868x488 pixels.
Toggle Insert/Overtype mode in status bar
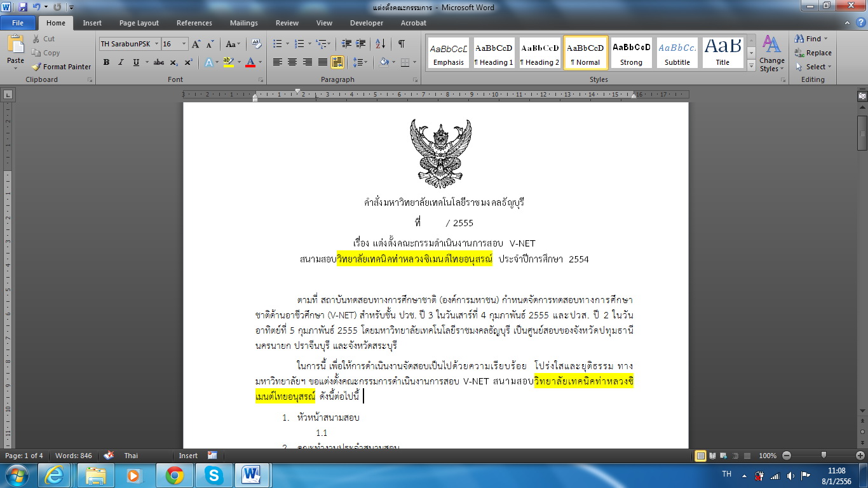coord(188,456)
